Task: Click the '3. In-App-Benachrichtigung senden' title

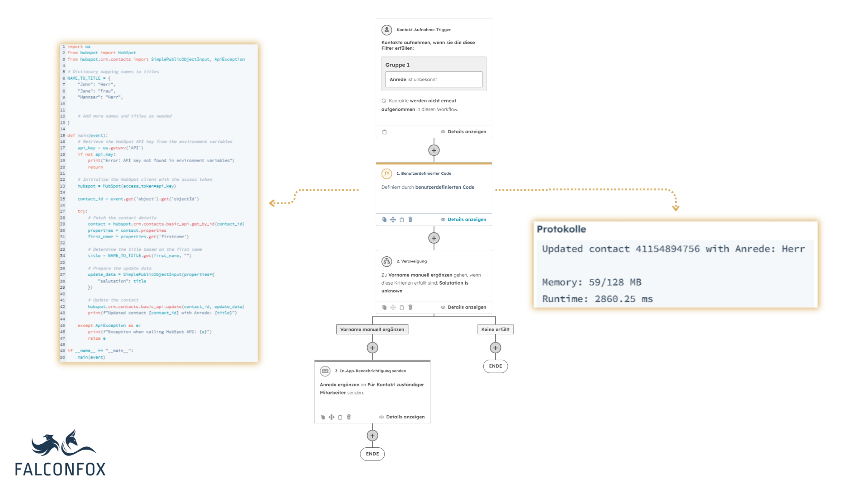Action: pos(370,371)
